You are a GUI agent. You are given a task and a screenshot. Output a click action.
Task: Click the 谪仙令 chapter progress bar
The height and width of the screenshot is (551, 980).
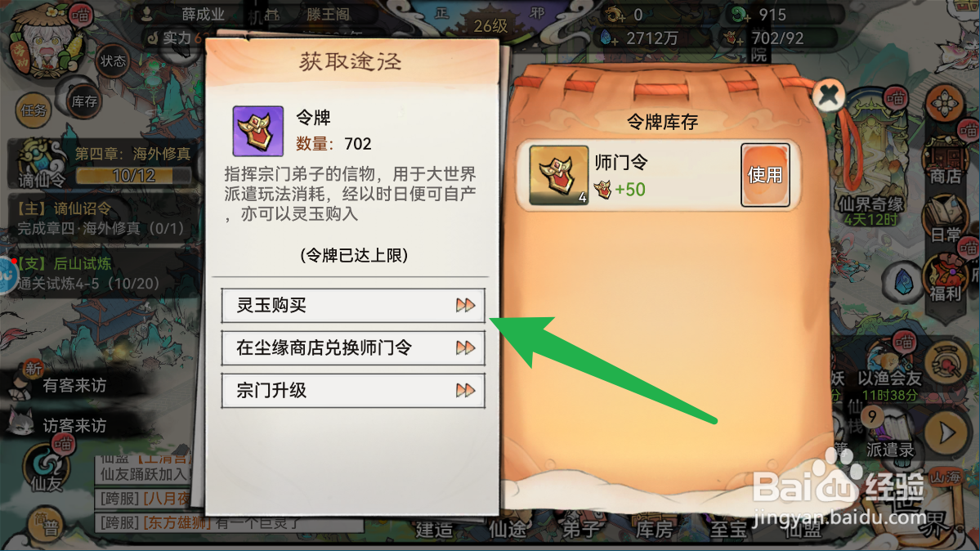(134, 176)
